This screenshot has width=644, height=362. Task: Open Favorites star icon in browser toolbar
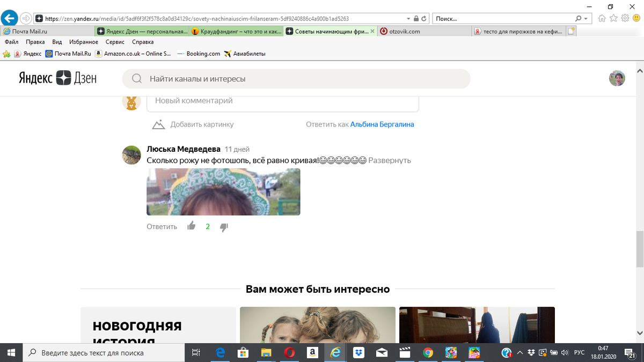point(613,18)
